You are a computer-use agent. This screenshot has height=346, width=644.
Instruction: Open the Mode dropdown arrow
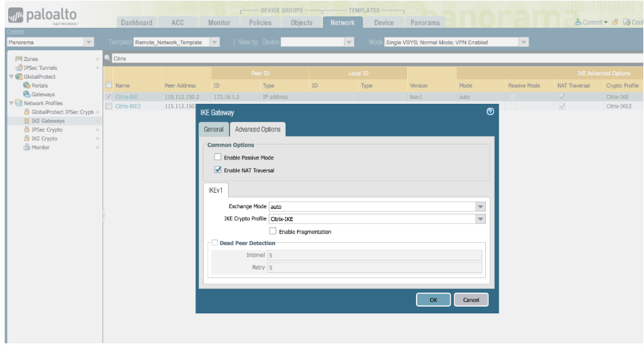coord(524,42)
